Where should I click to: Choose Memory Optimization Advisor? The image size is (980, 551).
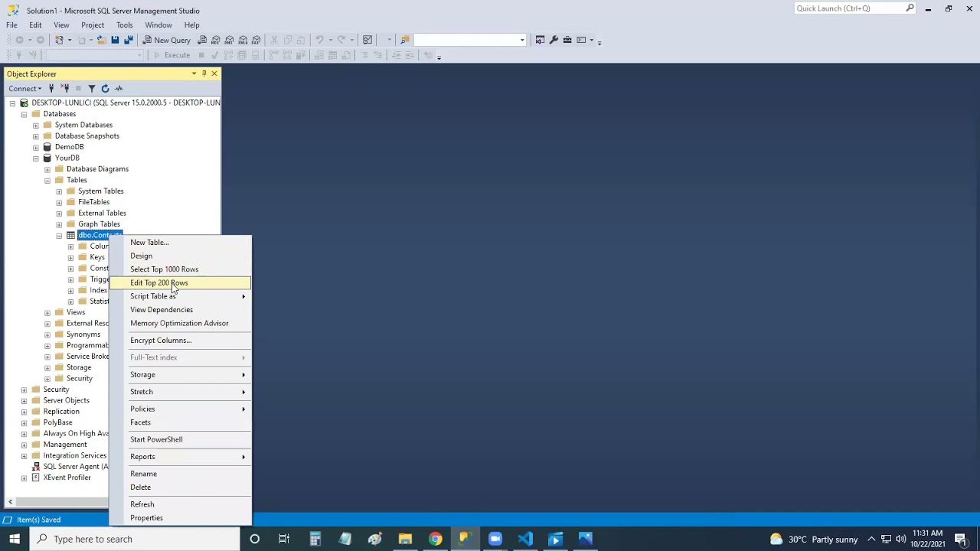(180, 323)
